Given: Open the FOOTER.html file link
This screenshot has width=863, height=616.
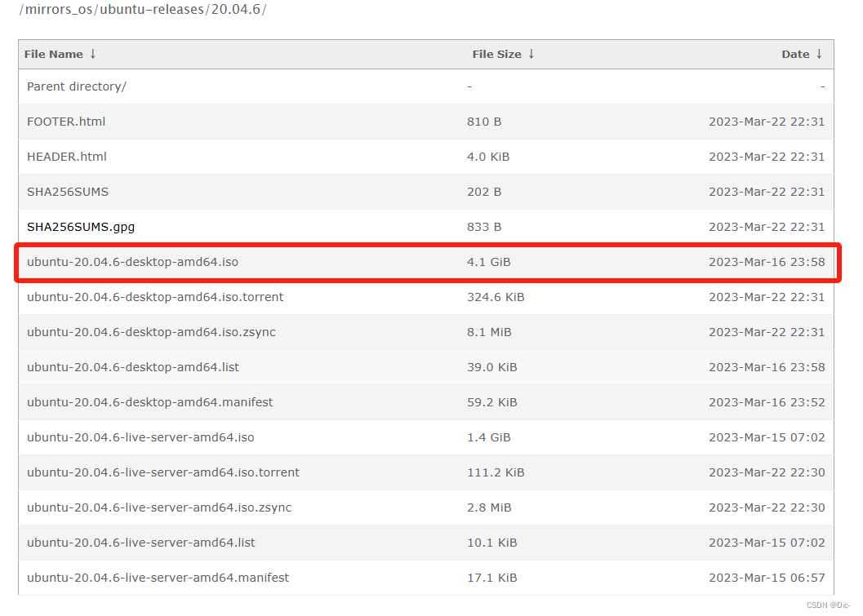Looking at the screenshot, I should [66, 122].
